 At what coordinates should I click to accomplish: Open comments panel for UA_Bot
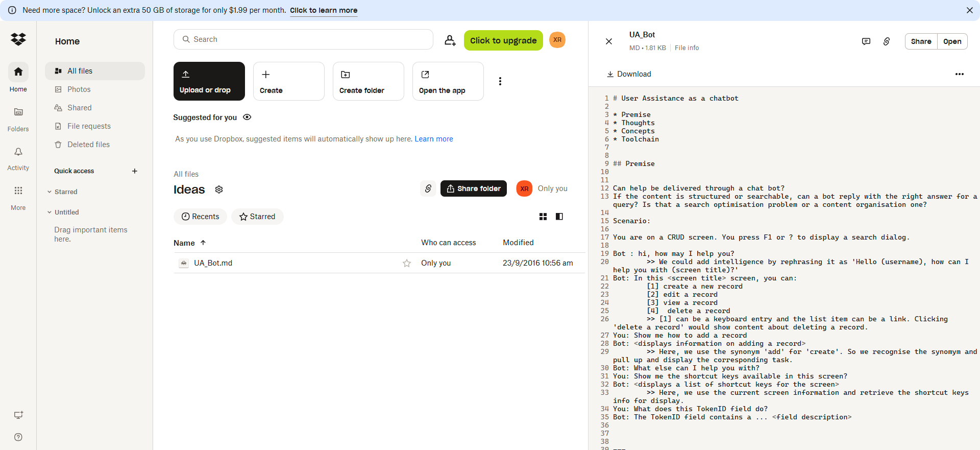[866, 41]
